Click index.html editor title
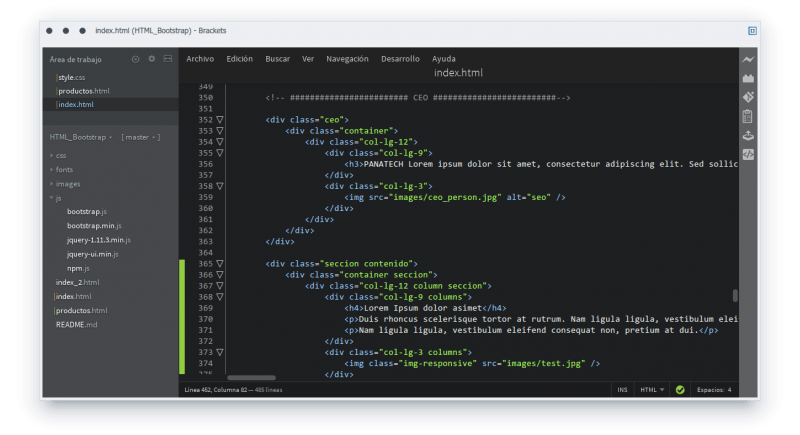The width and height of the screenshot is (800, 435). (458, 73)
